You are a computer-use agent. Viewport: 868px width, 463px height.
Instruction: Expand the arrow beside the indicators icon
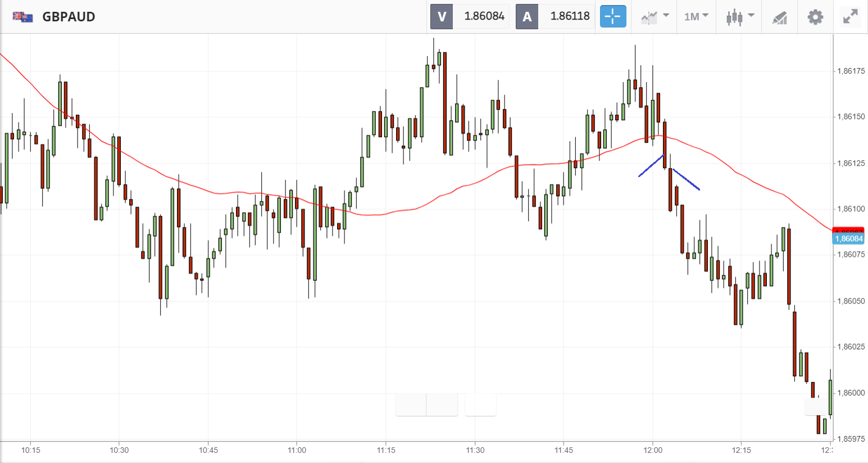click(666, 16)
